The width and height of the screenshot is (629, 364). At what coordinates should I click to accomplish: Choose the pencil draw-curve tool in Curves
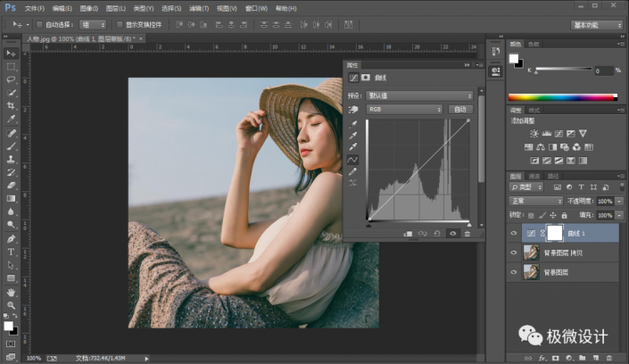tap(353, 171)
